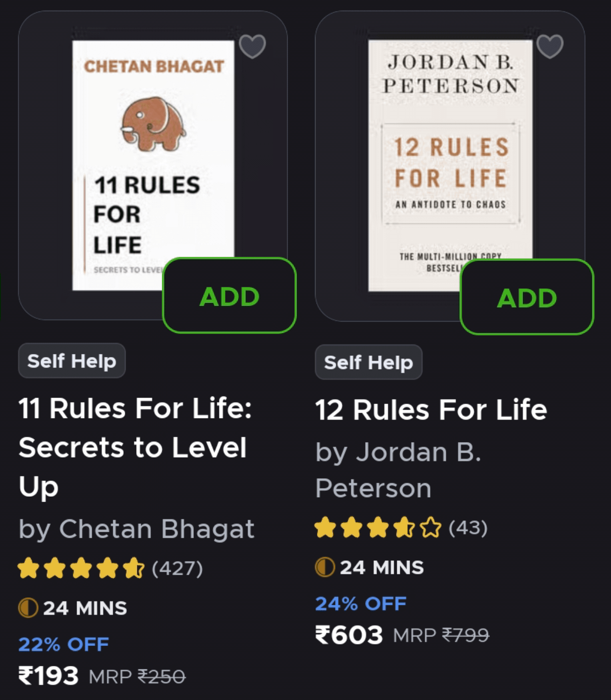Click delivery clock icon under Peterson book

[325, 567]
